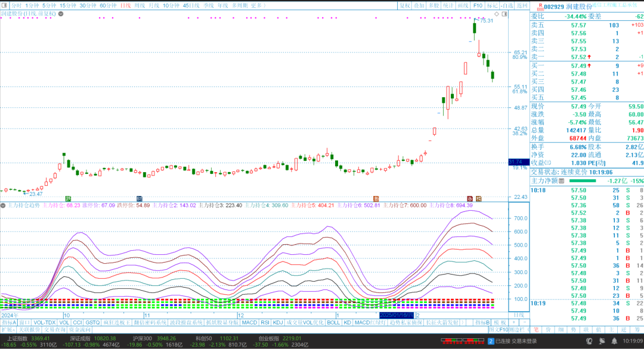Open the notification bell icon

614,341
